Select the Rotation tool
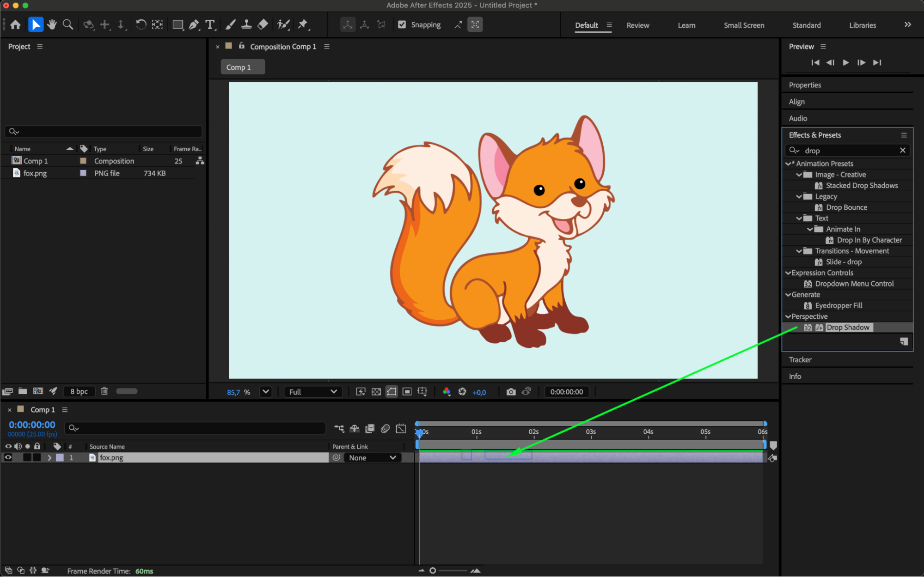This screenshot has width=924, height=577. pyautogui.click(x=141, y=24)
